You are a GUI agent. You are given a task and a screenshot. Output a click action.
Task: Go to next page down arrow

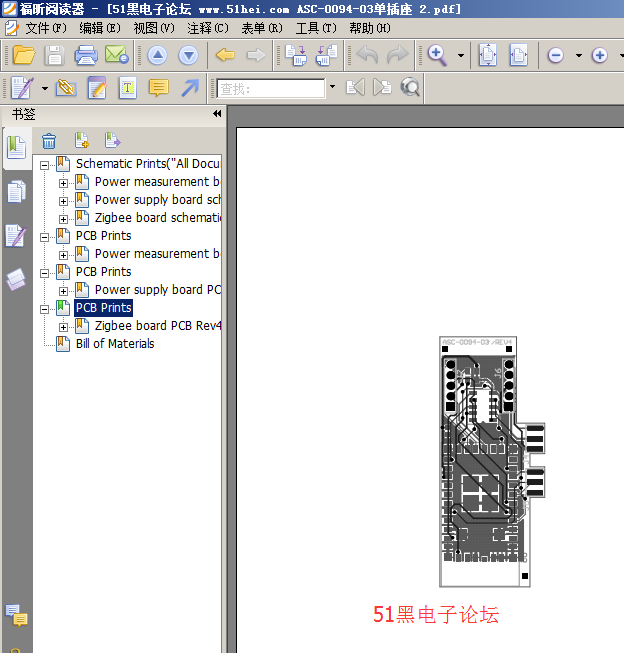tap(188, 55)
